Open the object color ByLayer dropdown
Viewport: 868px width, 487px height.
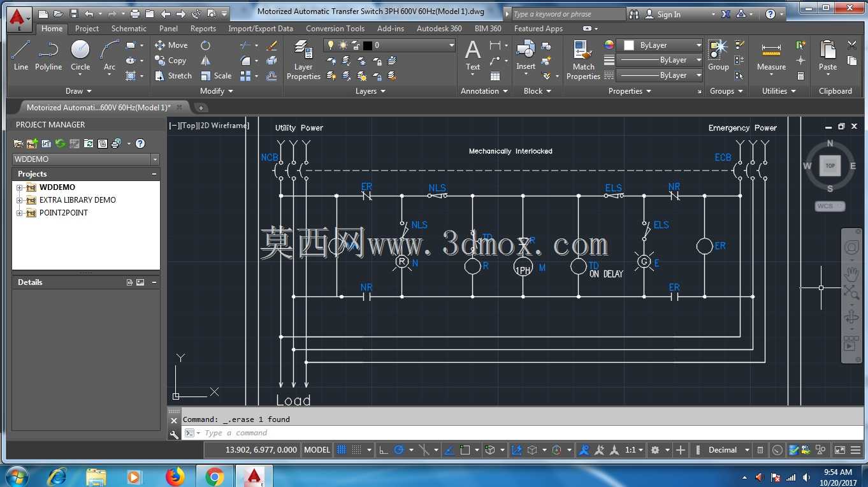698,45
